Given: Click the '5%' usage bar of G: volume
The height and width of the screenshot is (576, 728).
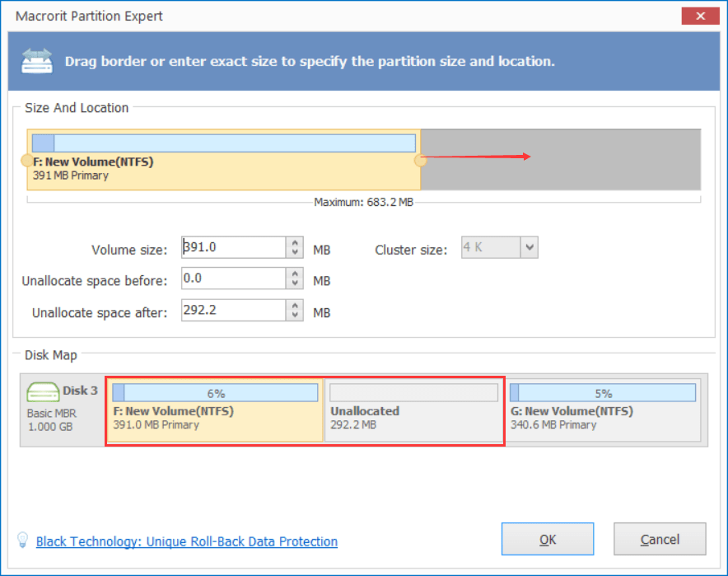Looking at the screenshot, I should pos(603,393).
